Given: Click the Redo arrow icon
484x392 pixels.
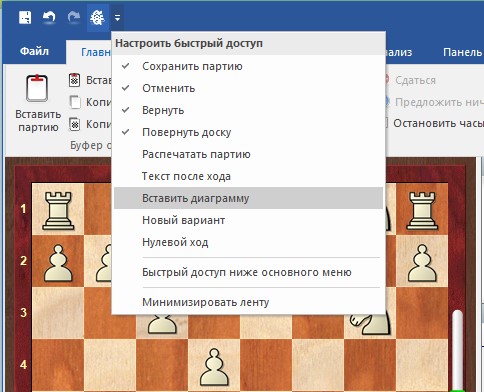Looking at the screenshot, I should tap(74, 17).
